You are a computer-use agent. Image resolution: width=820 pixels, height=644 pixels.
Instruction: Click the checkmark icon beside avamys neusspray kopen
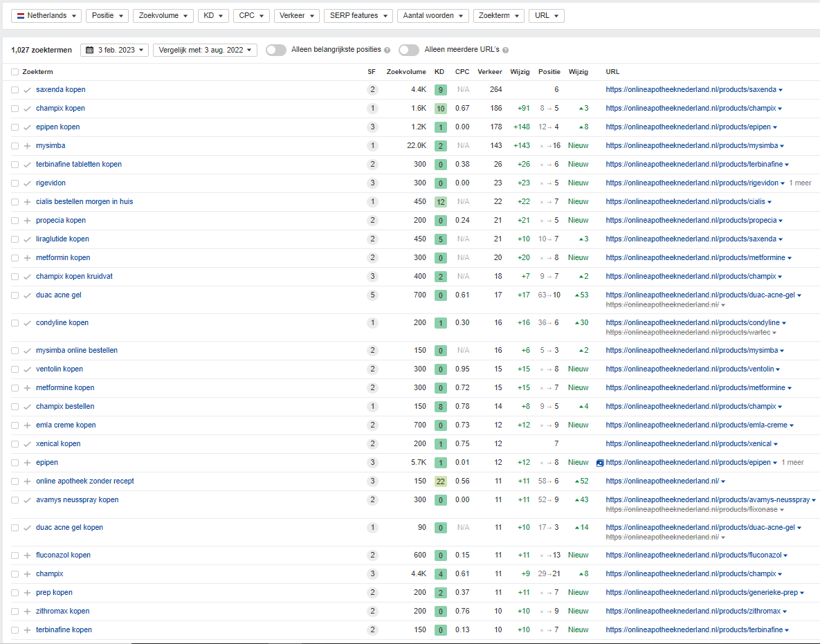[27, 500]
